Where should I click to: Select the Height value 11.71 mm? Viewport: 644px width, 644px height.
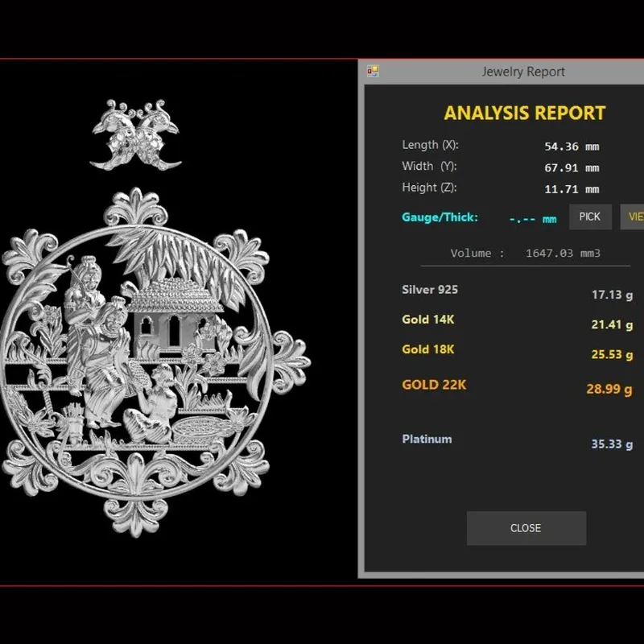click(x=572, y=189)
